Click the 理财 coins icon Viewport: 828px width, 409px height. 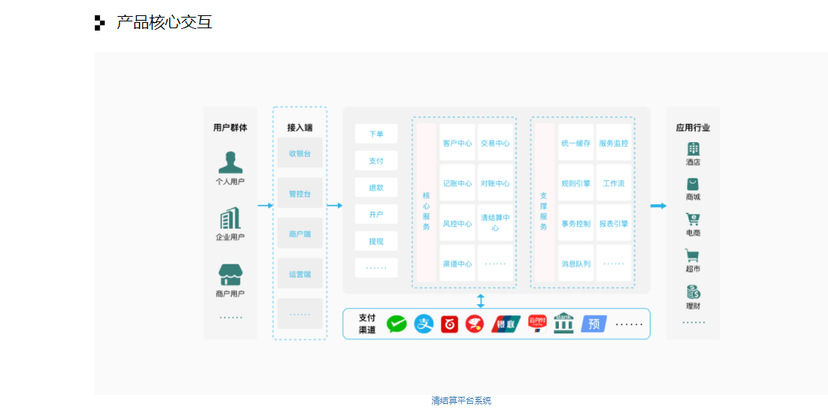(x=693, y=292)
